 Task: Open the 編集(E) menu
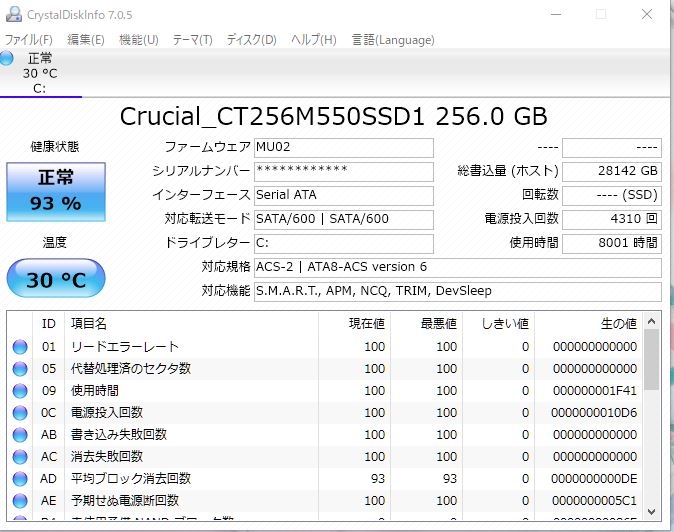coord(86,40)
